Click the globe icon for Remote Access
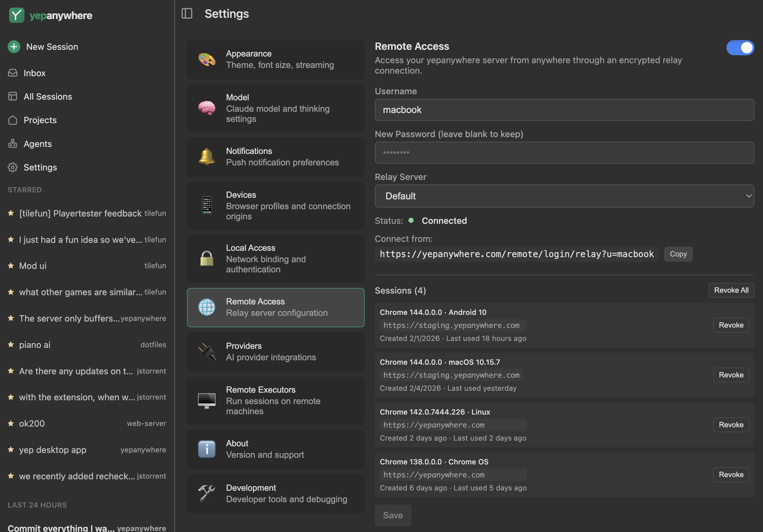The width and height of the screenshot is (763, 532). click(x=206, y=307)
